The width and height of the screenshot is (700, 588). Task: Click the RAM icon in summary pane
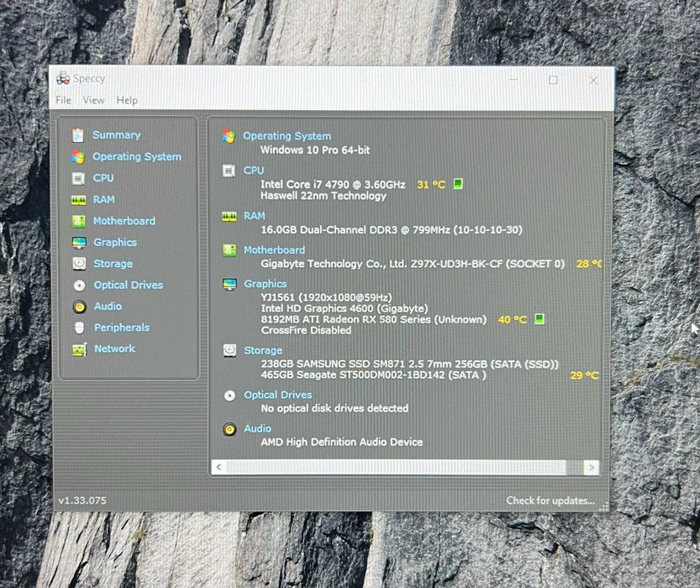(x=229, y=217)
